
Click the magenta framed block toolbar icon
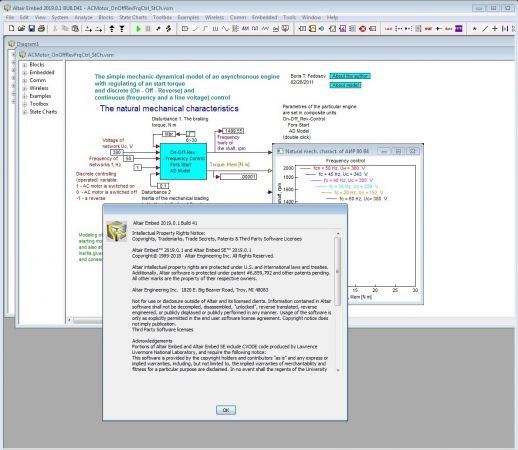(x=343, y=29)
